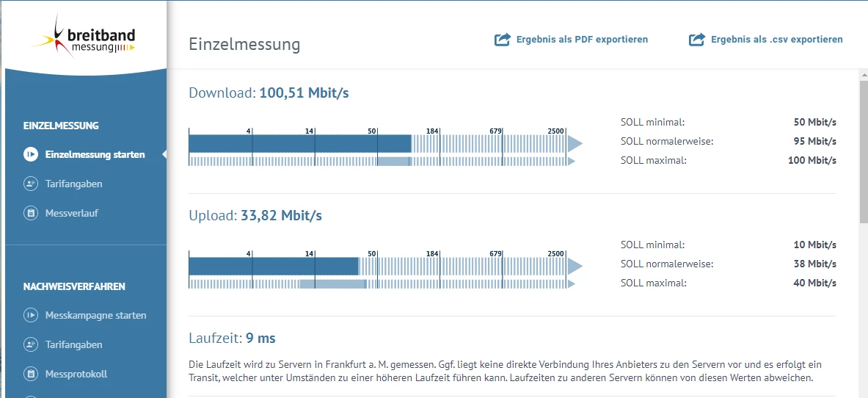
Task: Click the Messkampagne starten play icon
Action: tap(31, 315)
